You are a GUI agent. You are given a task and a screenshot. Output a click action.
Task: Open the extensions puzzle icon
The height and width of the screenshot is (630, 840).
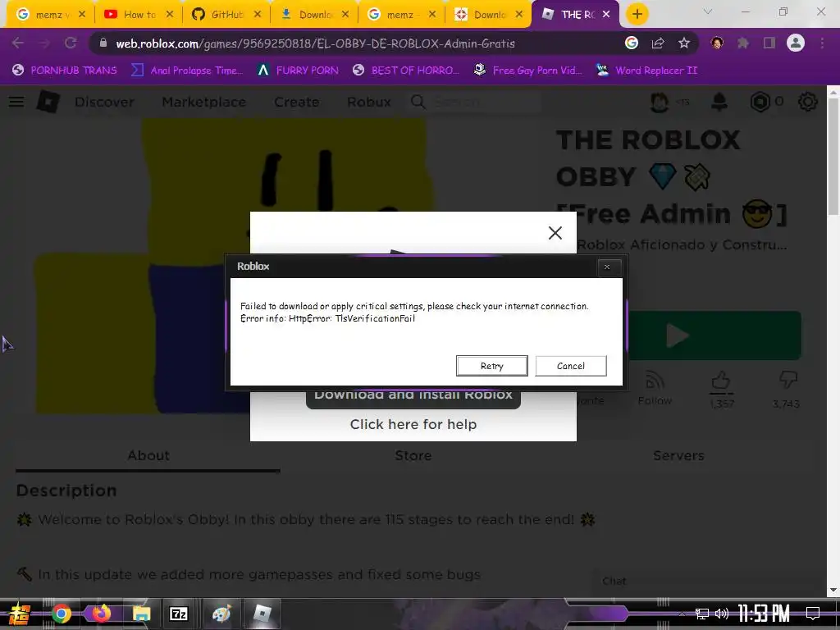(742, 43)
